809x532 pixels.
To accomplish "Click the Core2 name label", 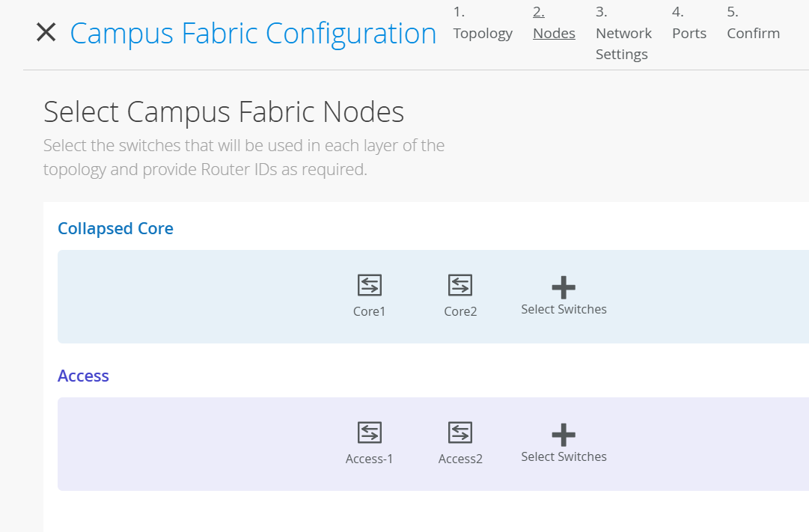I will click(x=460, y=311).
